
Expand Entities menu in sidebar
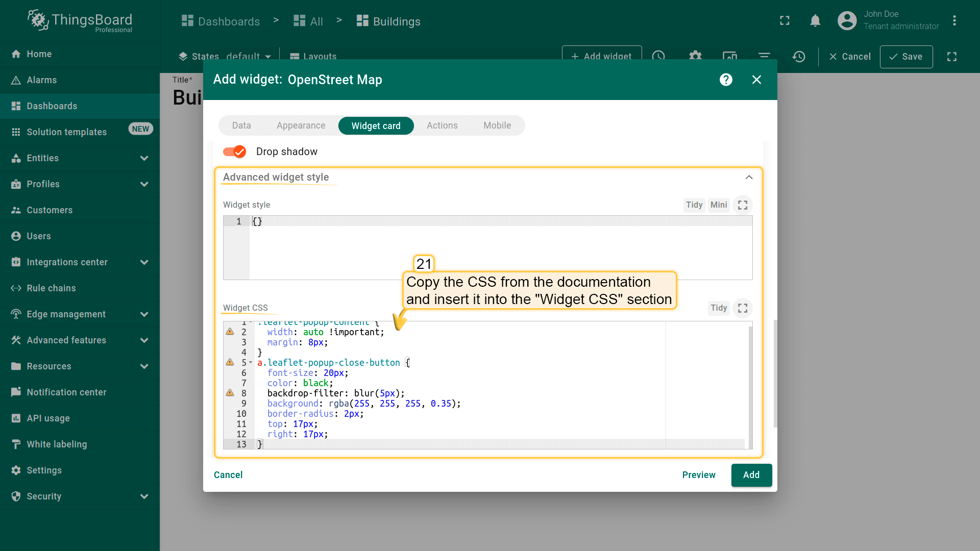pos(144,158)
